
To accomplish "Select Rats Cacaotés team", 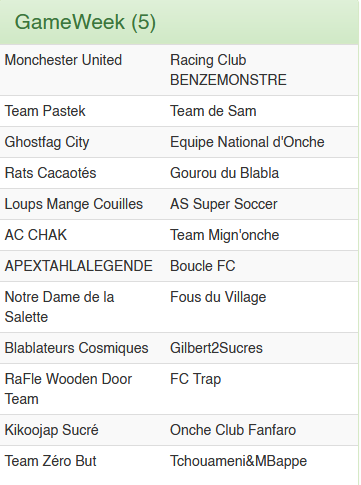I will point(50,173).
